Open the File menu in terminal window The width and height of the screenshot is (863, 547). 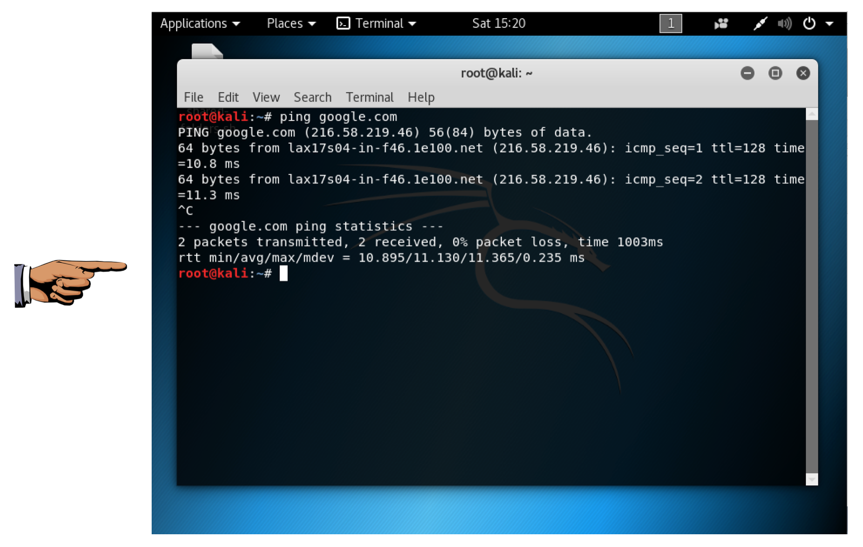click(193, 97)
